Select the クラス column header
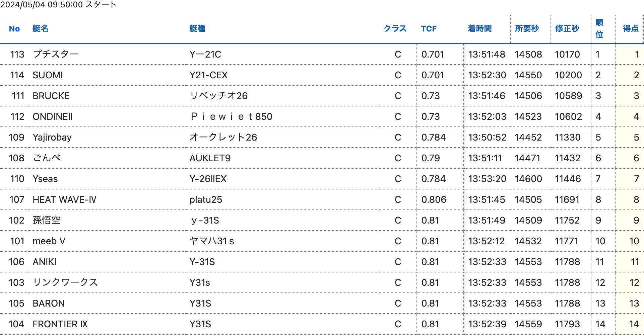This screenshot has height=336, width=644. point(395,29)
